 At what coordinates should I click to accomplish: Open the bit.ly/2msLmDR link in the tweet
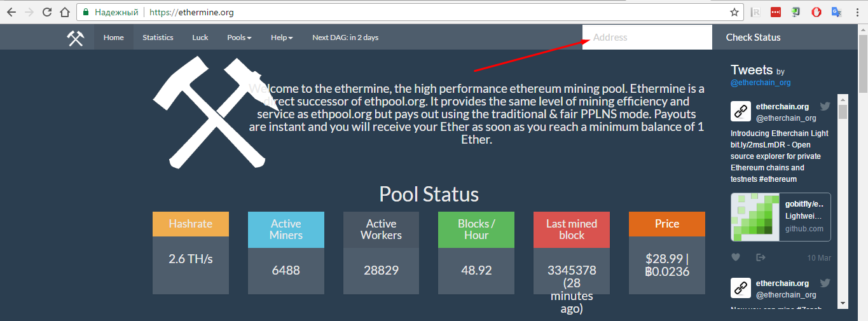756,145
